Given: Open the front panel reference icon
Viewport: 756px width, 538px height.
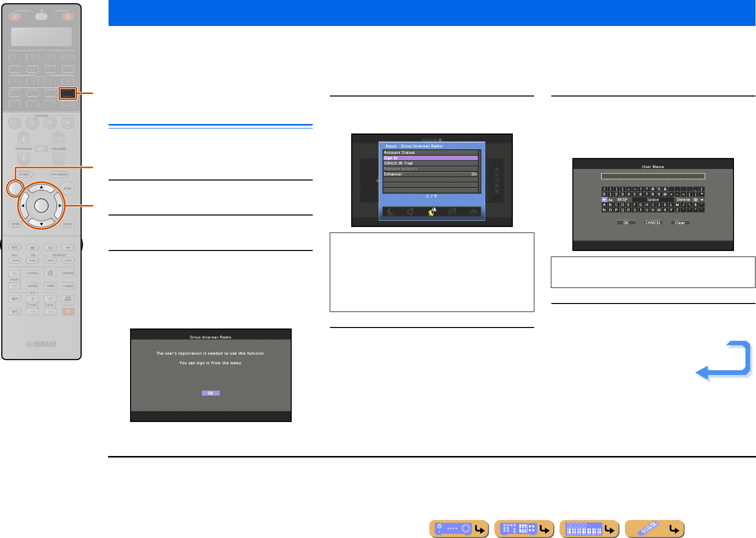Looking at the screenshot, I should (459, 528).
